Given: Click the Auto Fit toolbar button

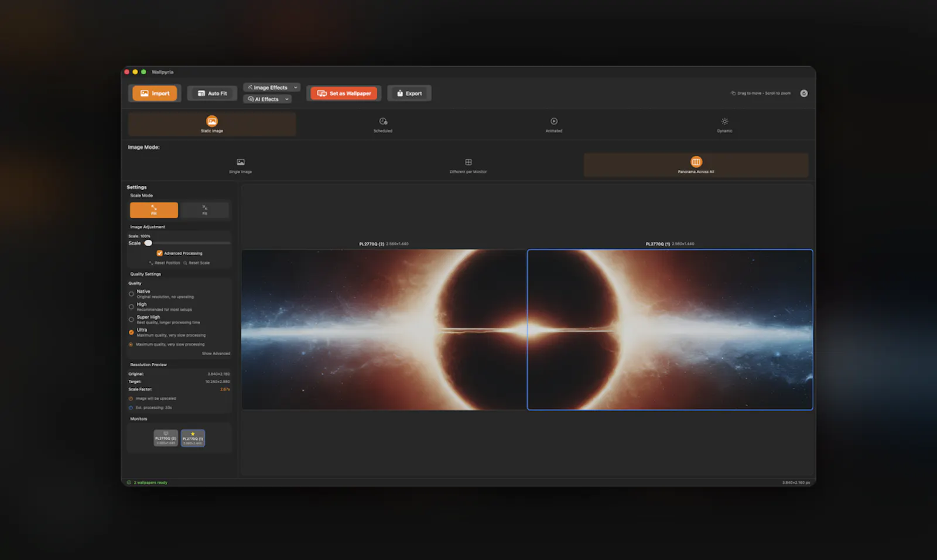Looking at the screenshot, I should coord(212,93).
